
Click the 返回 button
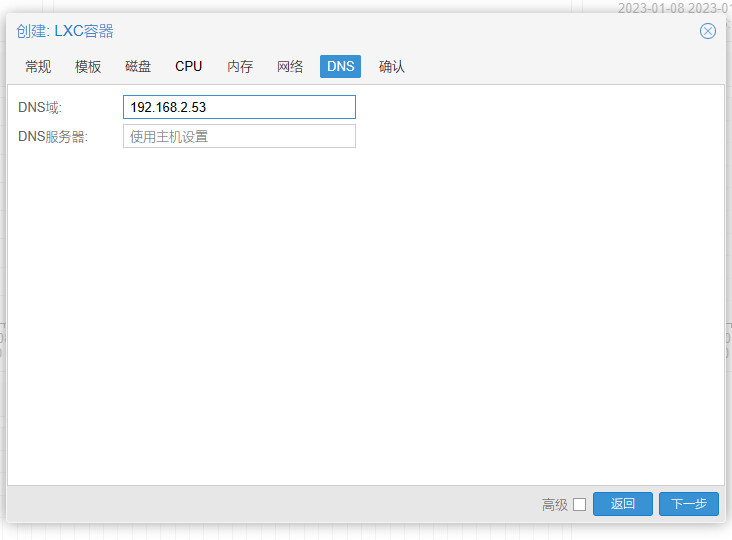623,504
